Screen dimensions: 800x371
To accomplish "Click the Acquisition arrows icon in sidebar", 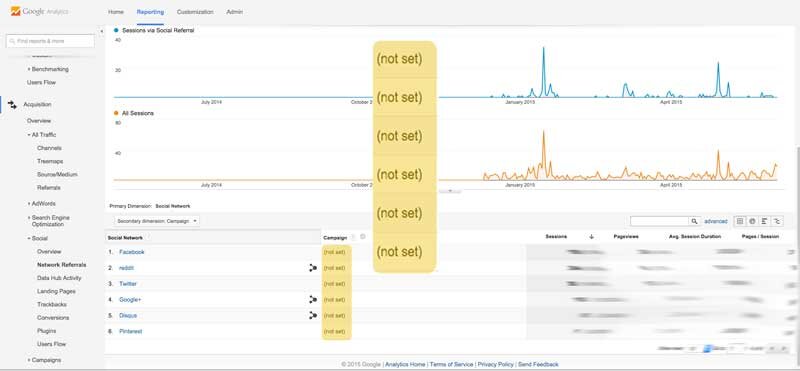I will 12,104.
